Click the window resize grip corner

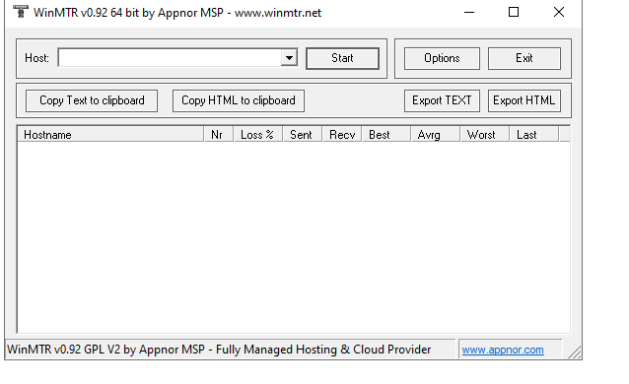(x=575, y=352)
